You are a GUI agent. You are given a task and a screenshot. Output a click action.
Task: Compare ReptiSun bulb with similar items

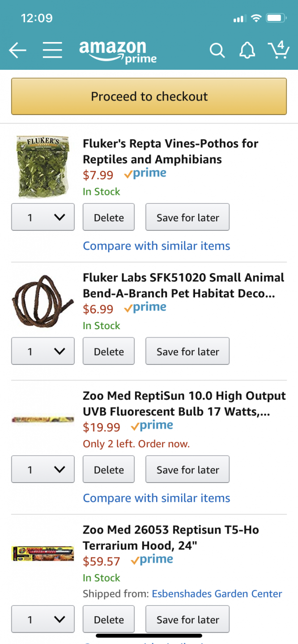click(157, 498)
